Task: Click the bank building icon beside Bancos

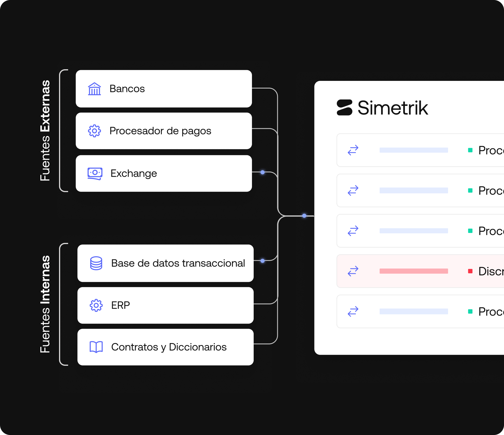Action: 94,89
